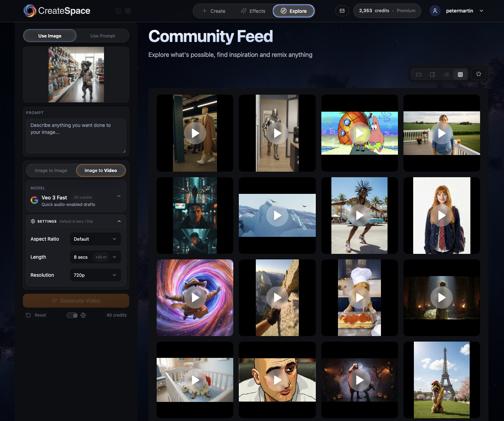The image size is (504, 421).
Task: Open the Length dropdown set to 8 secs
Action: (95, 257)
